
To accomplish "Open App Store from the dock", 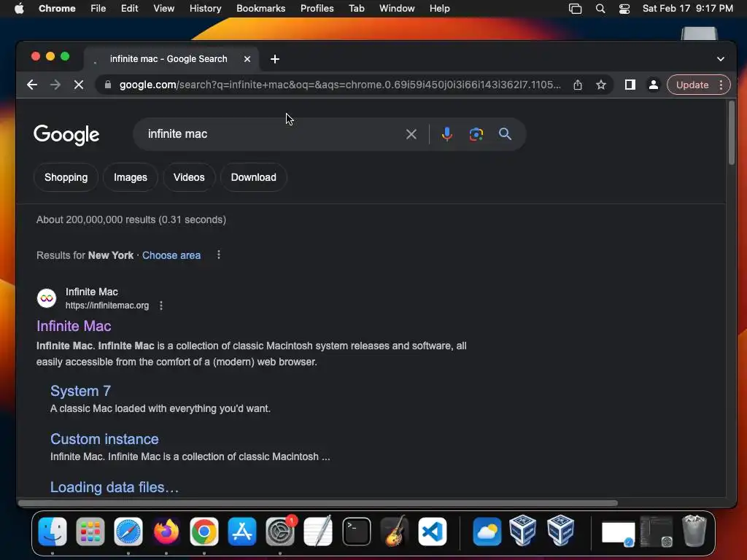I will click(x=242, y=531).
